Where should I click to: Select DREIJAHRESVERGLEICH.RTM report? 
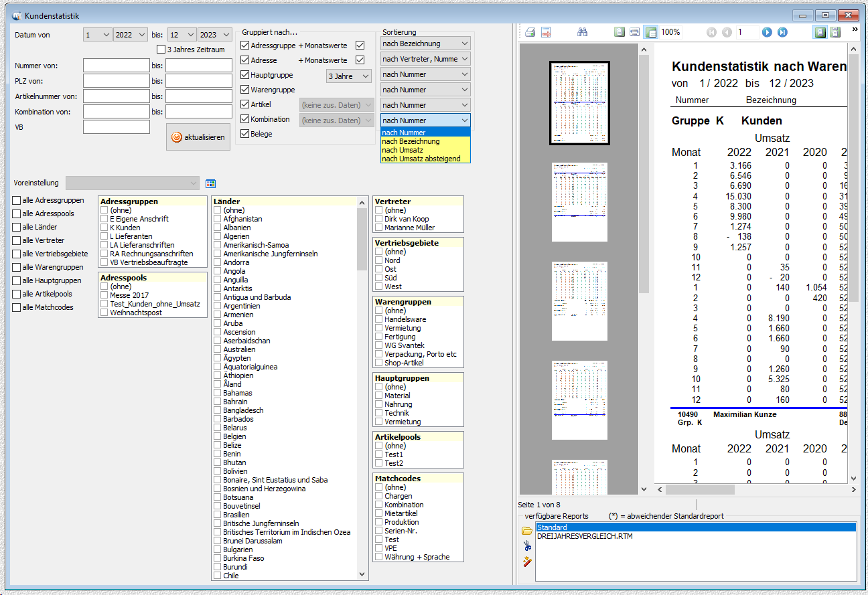[x=585, y=536]
